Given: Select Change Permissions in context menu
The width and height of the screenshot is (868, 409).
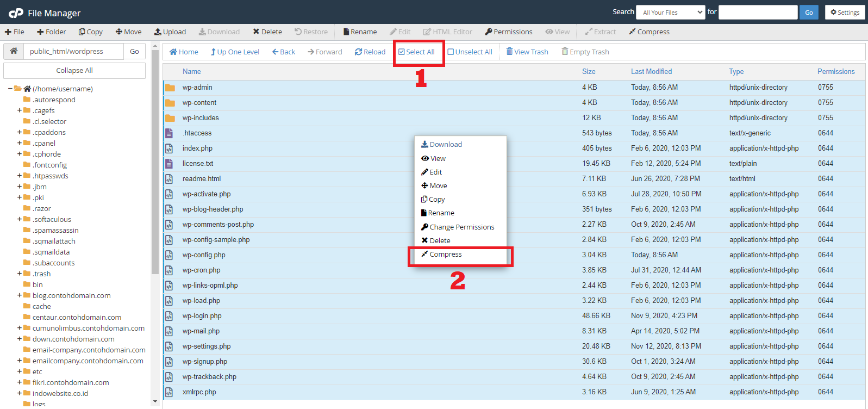Looking at the screenshot, I should (461, 227).
